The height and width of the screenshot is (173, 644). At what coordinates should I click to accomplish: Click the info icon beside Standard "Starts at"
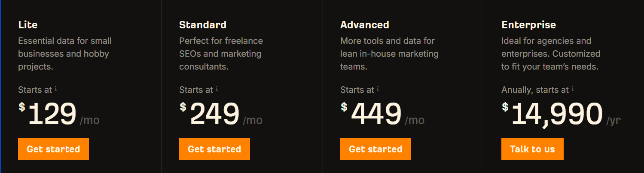tap(217, 89)
